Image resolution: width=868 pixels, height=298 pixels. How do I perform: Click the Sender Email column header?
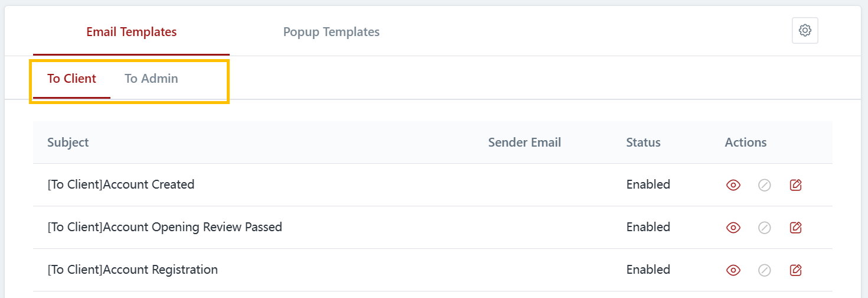pyautogui.click(x=524, y=142)
